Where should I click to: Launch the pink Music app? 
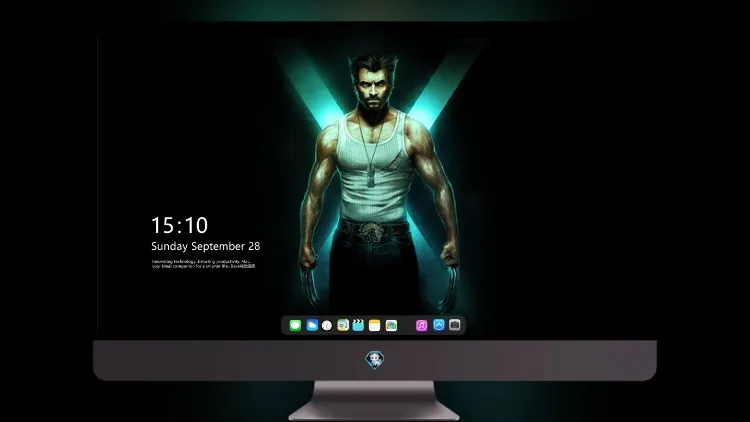tap(421, 325)
